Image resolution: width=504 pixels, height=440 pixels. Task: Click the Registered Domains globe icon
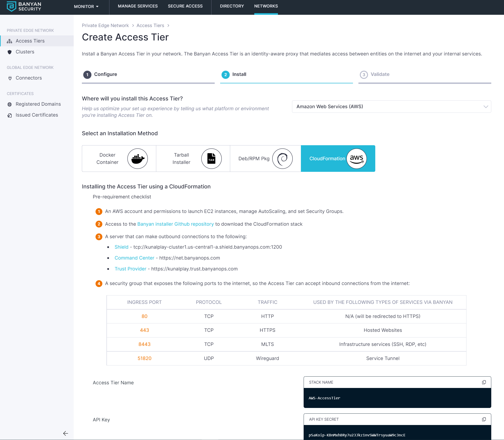click(x=10, y=104)
